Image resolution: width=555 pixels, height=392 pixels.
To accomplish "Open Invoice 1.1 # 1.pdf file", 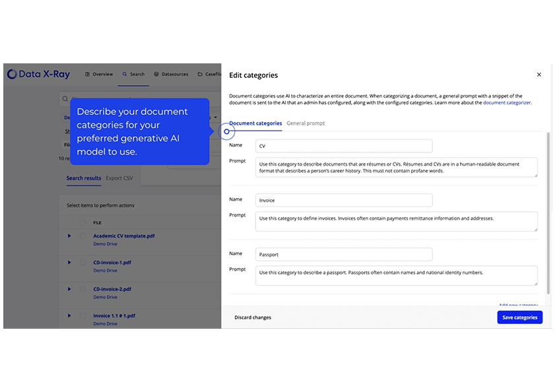I will [x=114, y=315].
